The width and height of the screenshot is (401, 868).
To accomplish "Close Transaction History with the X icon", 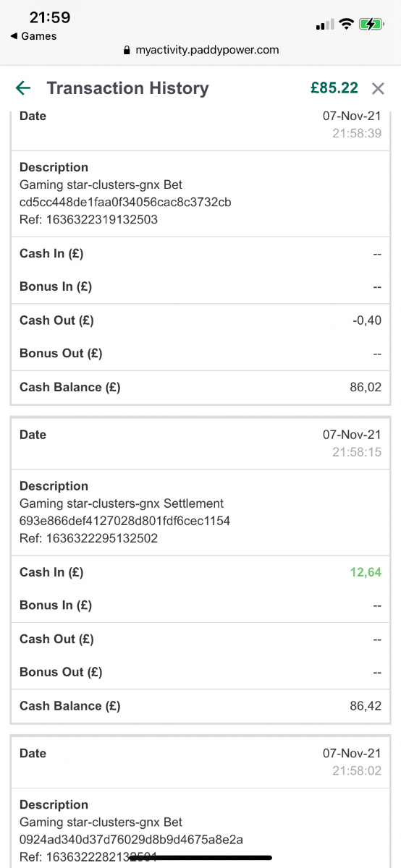I will tap(378, 88).
